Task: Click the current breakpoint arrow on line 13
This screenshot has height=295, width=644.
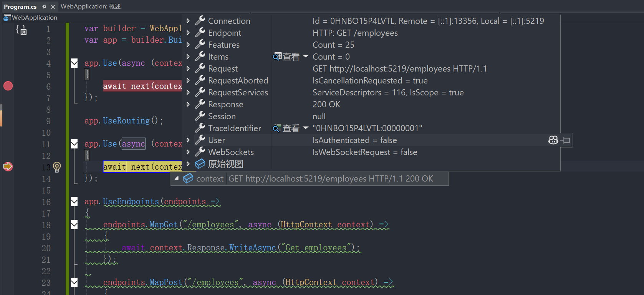Action: coord(8,167)
